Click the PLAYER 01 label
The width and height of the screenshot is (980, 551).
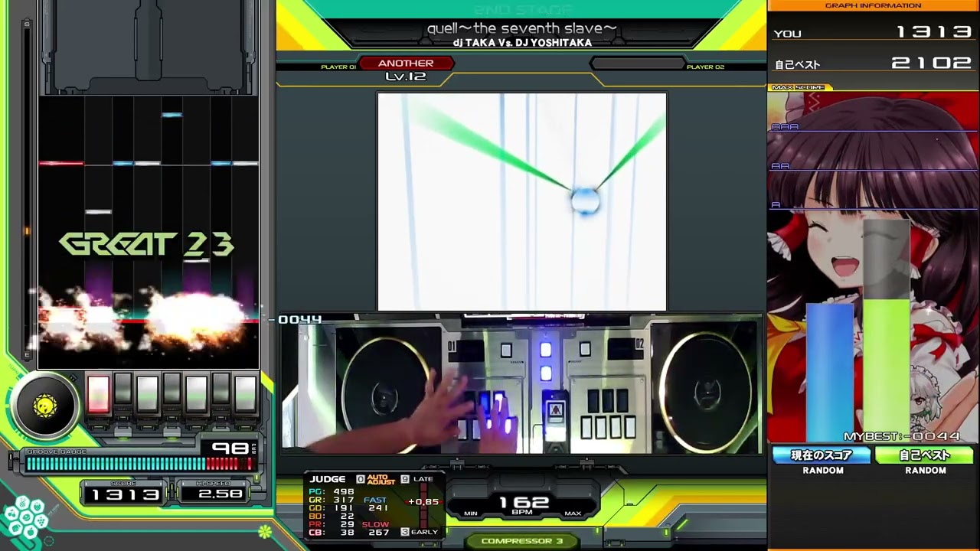[x=338, y=67]
